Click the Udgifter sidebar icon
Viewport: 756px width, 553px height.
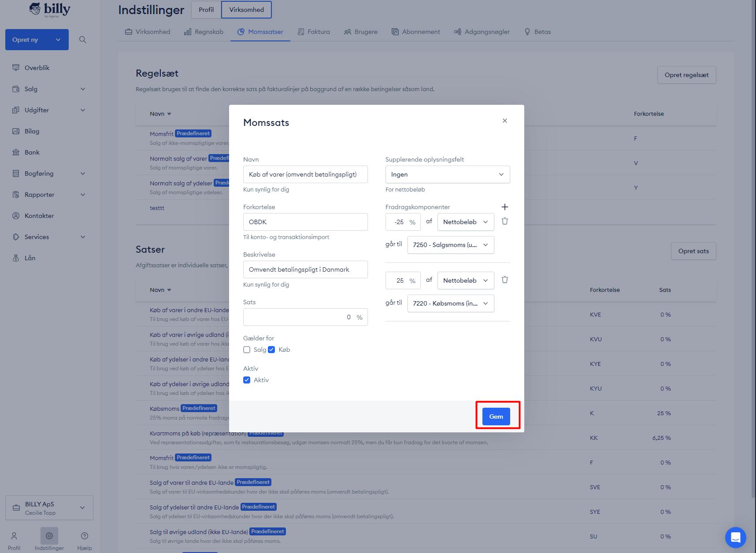pyautogui.click(x=16, y=110)
